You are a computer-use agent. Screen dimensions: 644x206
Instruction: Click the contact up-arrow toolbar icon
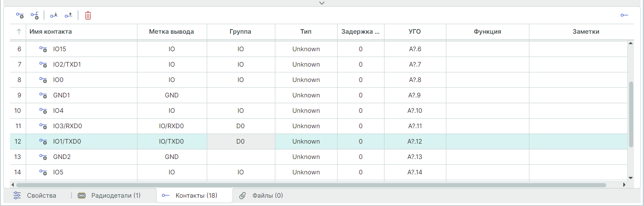point(68,15)
